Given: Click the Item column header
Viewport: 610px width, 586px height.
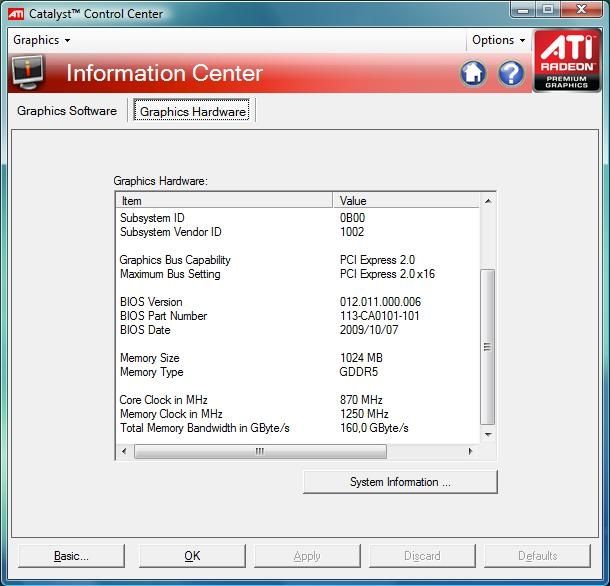Looking at the screenshot, I should pos(224,201).
